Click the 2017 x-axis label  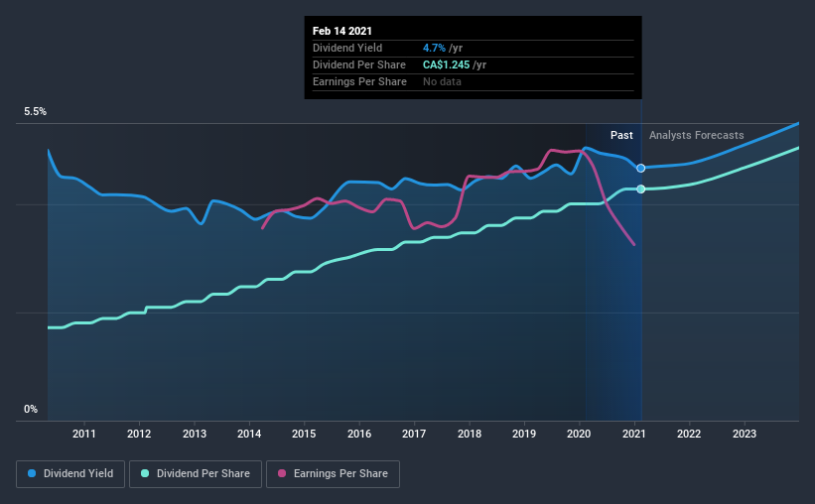414,434
